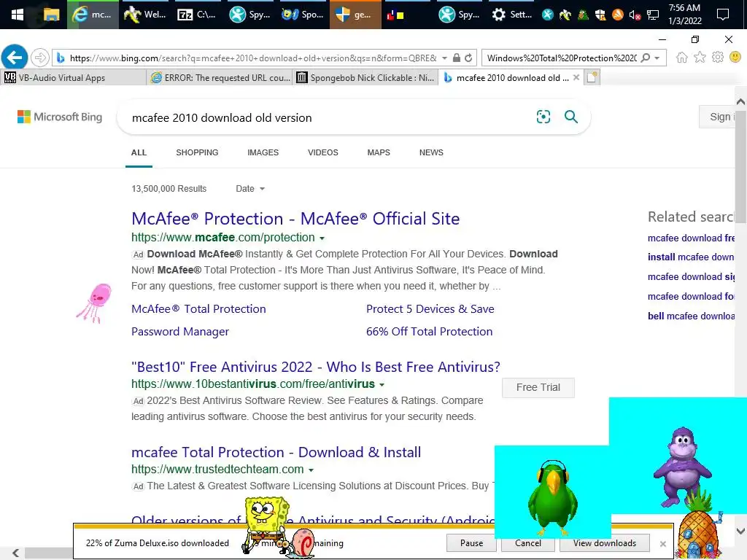This screenshot has height=560, width=747.
Task: Pause the Zuma Deluxe.iso download
Action: (471, 542)
